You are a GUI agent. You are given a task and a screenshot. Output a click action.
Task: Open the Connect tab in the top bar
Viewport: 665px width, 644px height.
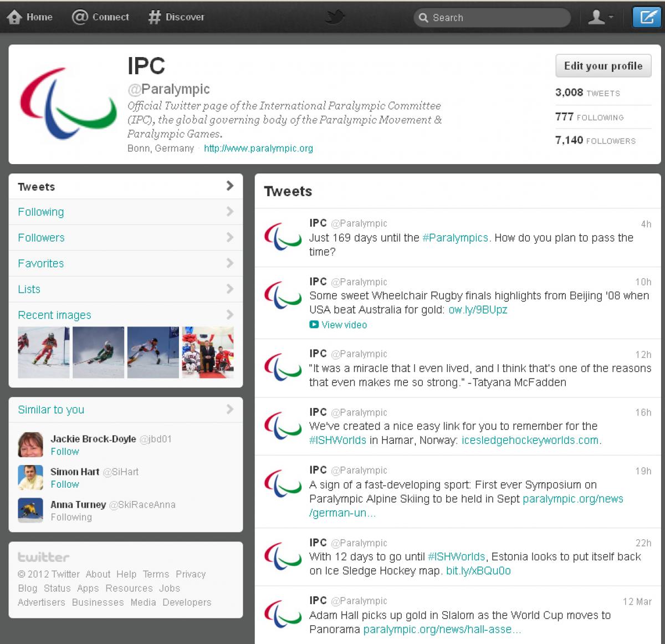(x=100, y=17)
